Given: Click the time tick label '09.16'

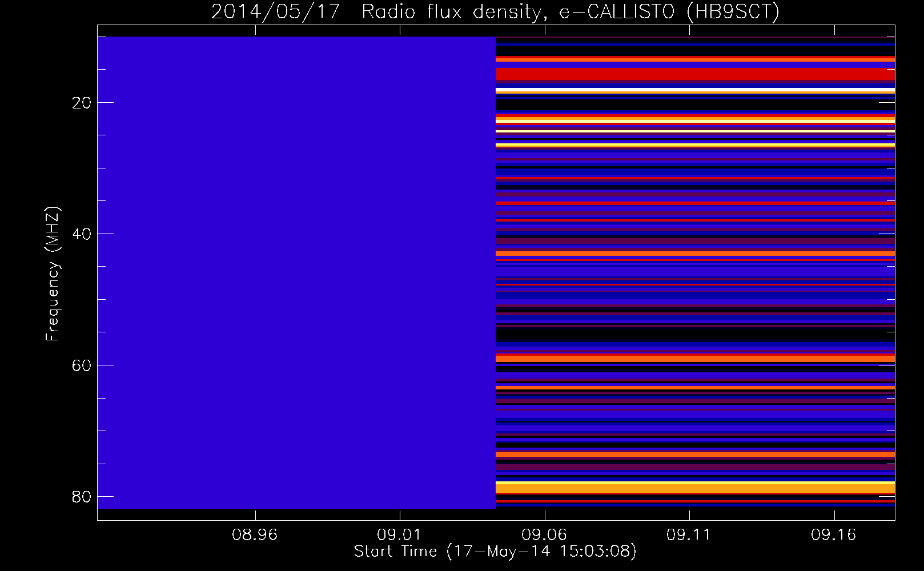Looking at the screenshot, I should [x=835, y=535].
